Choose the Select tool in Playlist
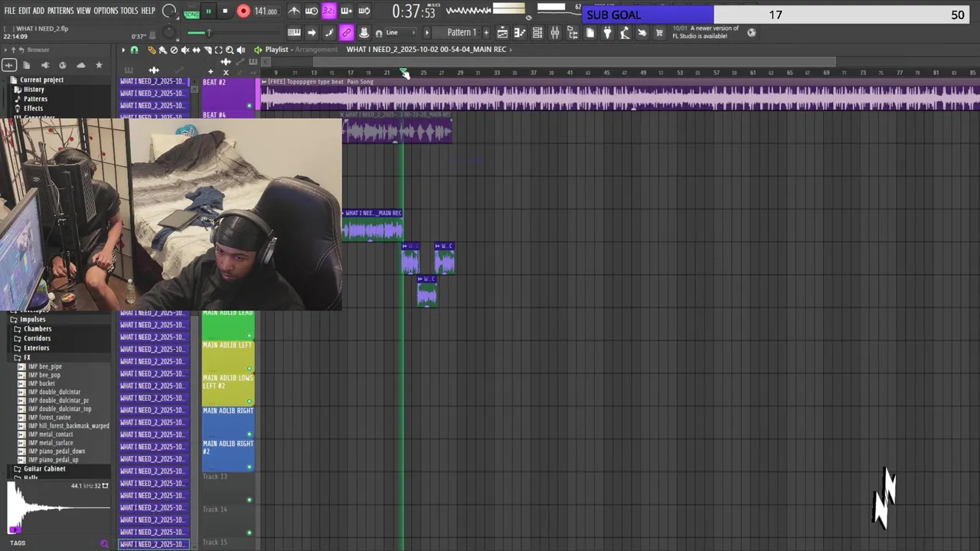This screenshot has height=551, width=980. tap(218, 50)
